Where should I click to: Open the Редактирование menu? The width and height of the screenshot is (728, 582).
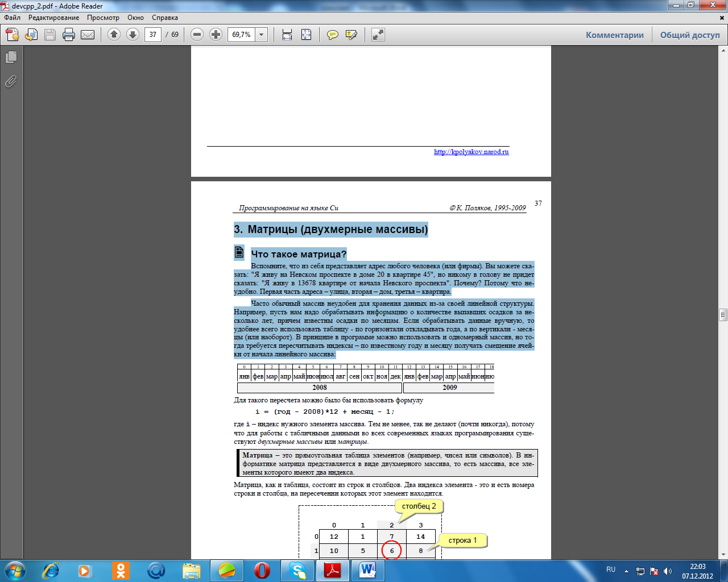coord(54,18)
